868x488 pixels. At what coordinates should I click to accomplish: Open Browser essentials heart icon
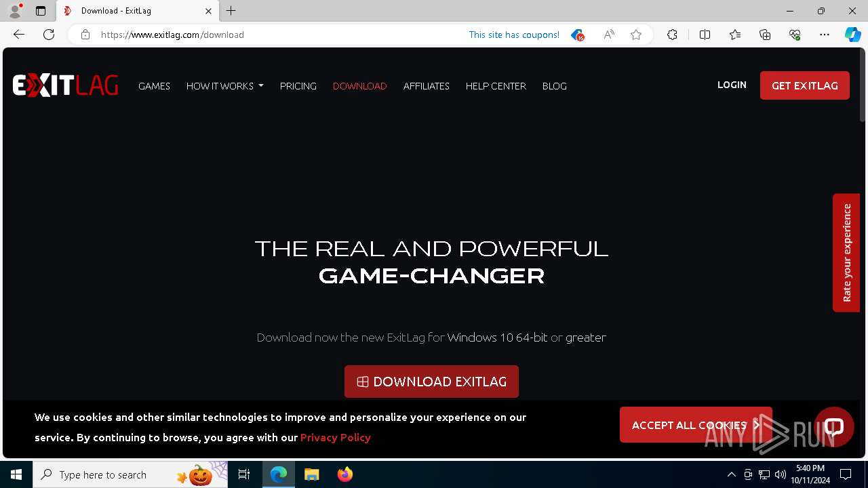pos(795,35)
